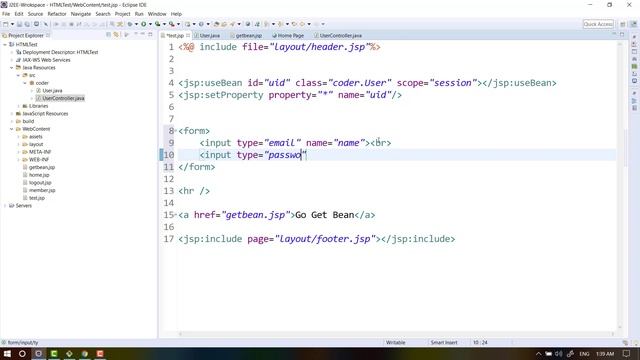The image size is (640, 360).
Task: Select test.jsp in Project Explorer tree
Action: click(x=37, y=198)
